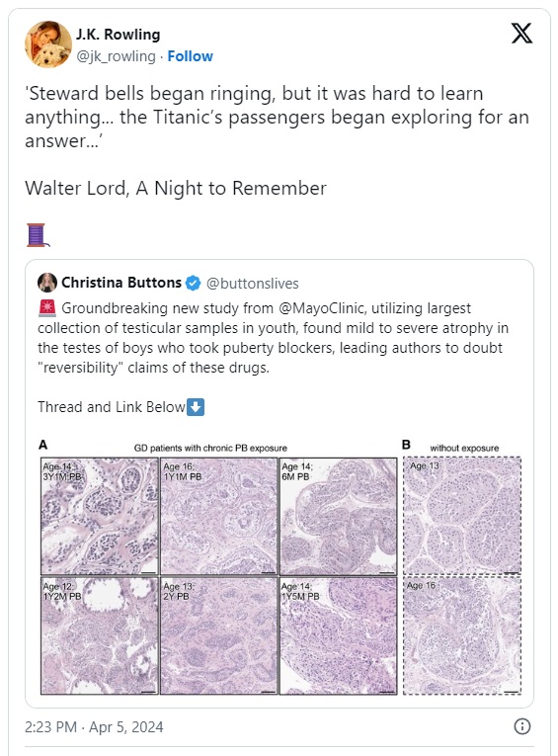Screen dimensions: 558x756
Task: Open the @jk_rowling handle link
Action: (116, 56)
